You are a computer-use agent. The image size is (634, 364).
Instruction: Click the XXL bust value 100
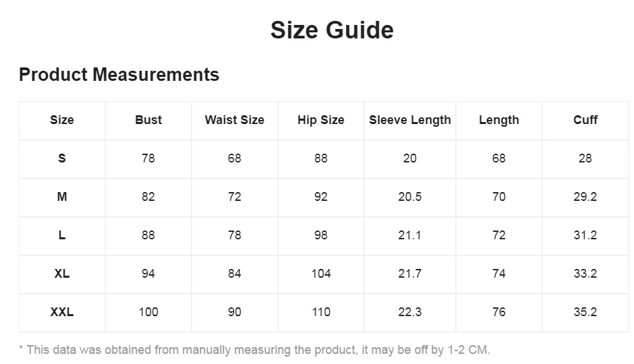coord(148,312)
